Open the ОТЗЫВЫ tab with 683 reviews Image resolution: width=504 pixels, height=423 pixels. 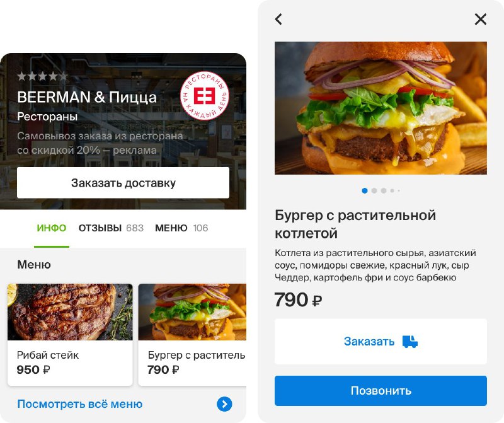coord(111,228)
